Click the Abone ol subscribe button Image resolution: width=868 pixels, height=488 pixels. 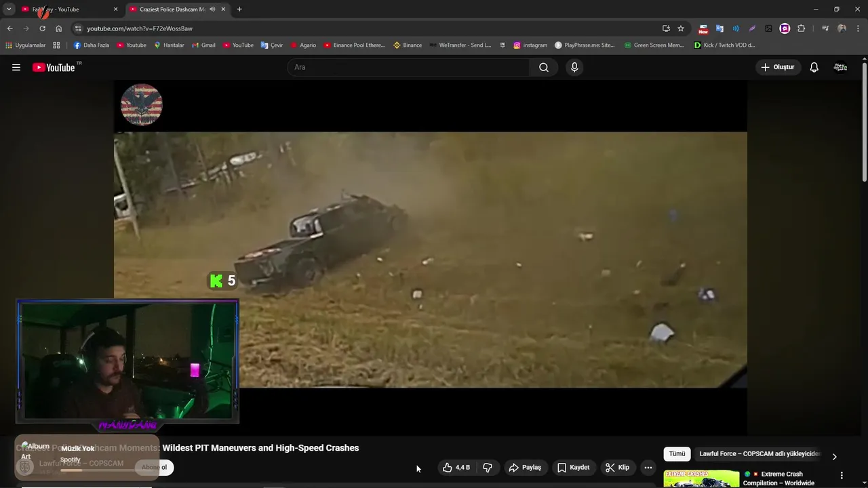pos(154,468)
